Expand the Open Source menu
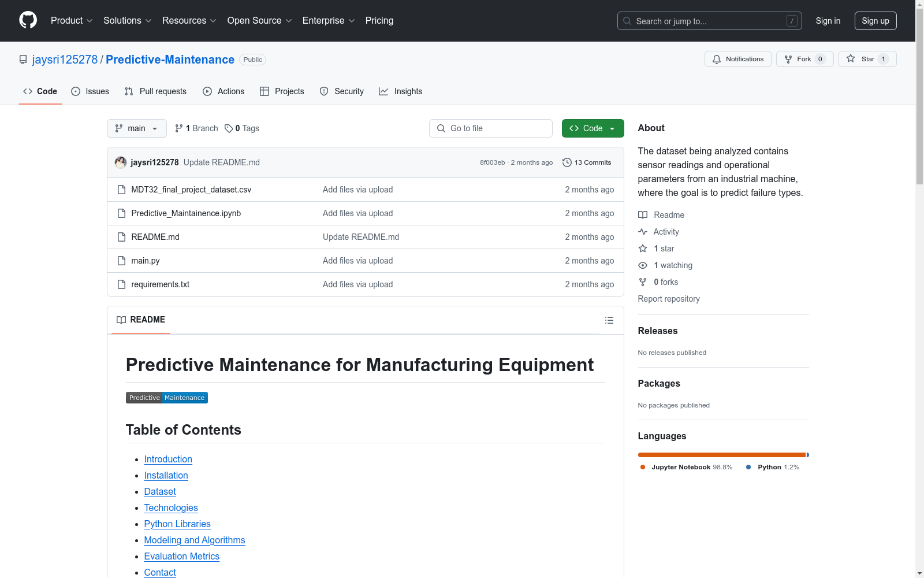This screenshot has height=578, width=924. (x=260, y=20)
